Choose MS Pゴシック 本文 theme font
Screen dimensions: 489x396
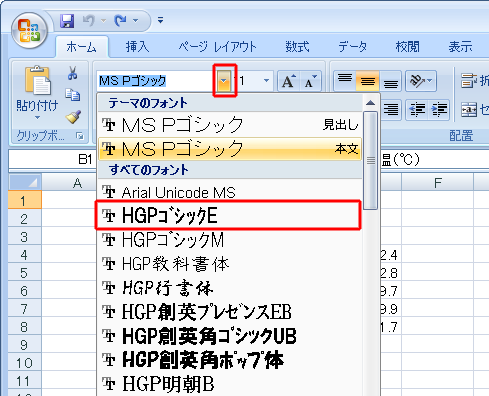[x=230, y=149]
